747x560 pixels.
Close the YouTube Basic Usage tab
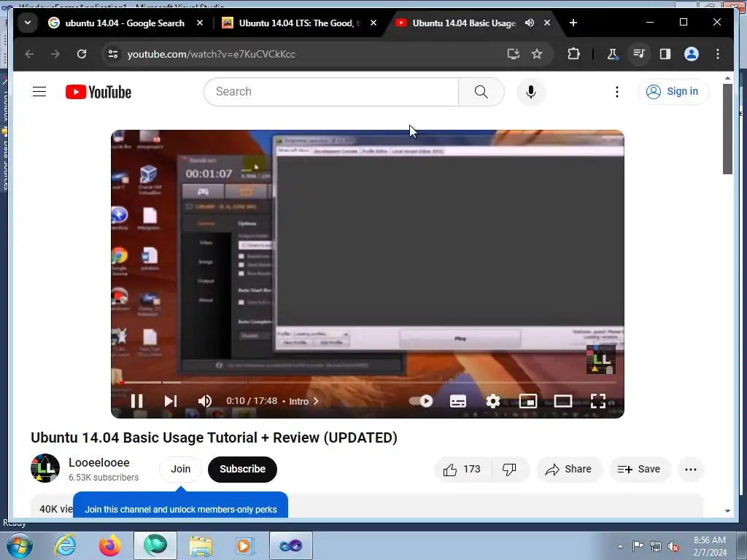click(547, 23)
